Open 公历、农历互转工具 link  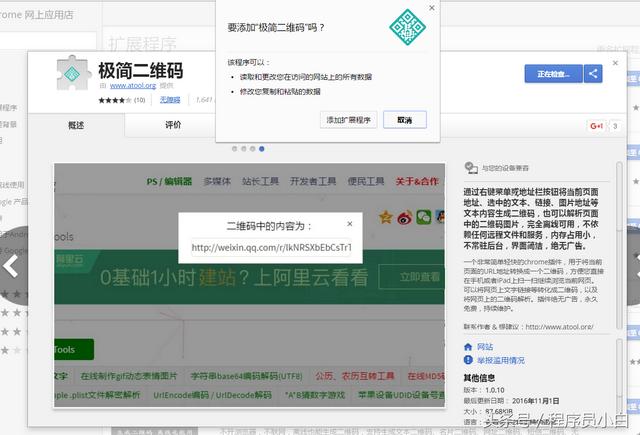coord(355,376)
